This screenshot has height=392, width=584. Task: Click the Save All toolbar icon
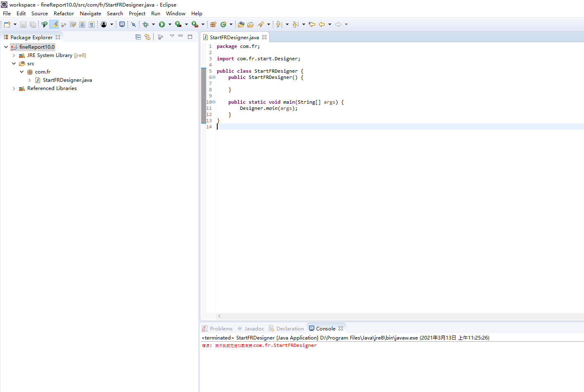(33, 24)
